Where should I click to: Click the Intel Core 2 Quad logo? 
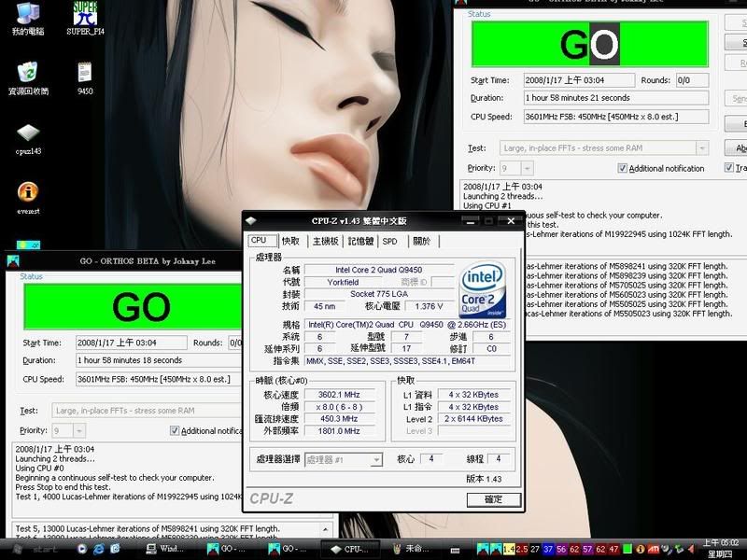click(x=482, y=289)
